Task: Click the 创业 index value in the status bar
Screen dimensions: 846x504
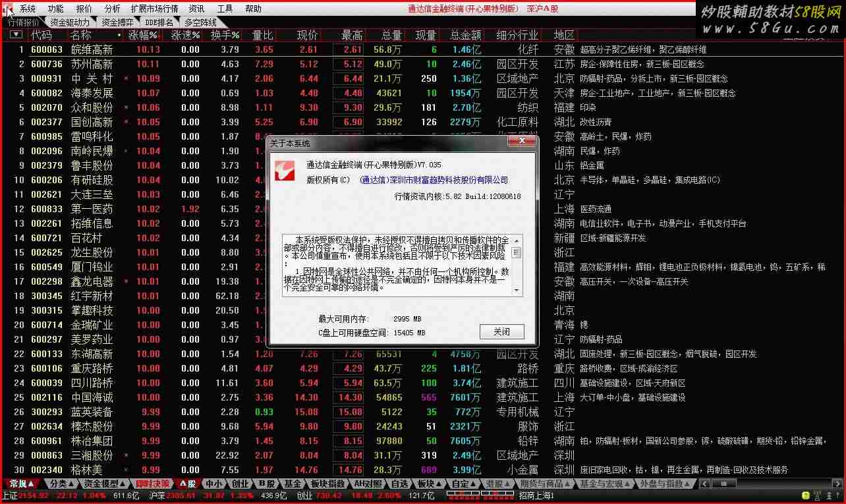Action: coord(329,495)
